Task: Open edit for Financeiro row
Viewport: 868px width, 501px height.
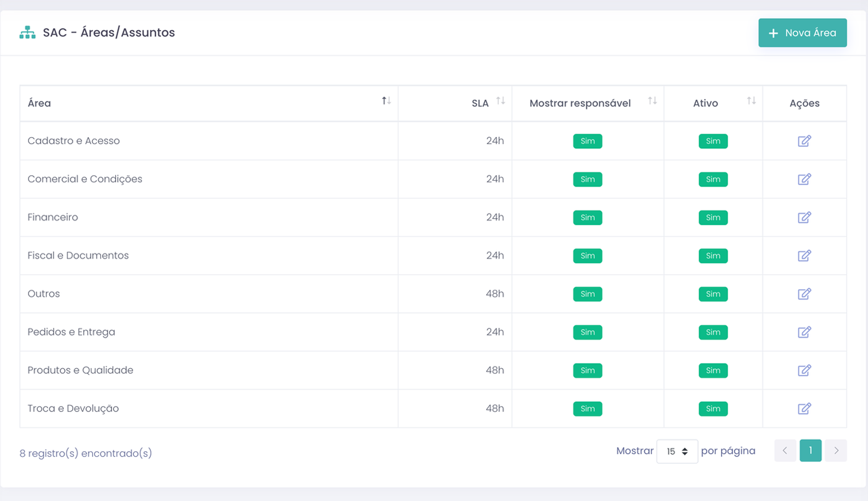Action: (x=804, y=217)
